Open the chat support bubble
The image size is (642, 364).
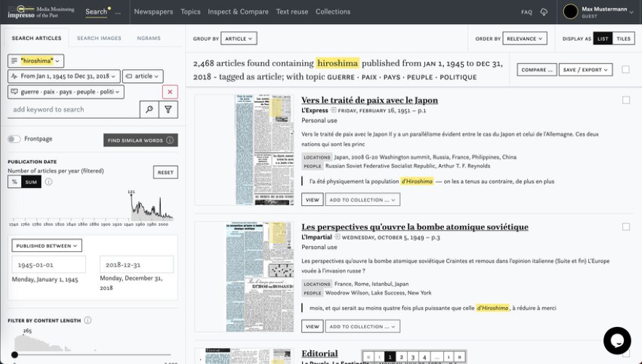click(x=617, y=340)
